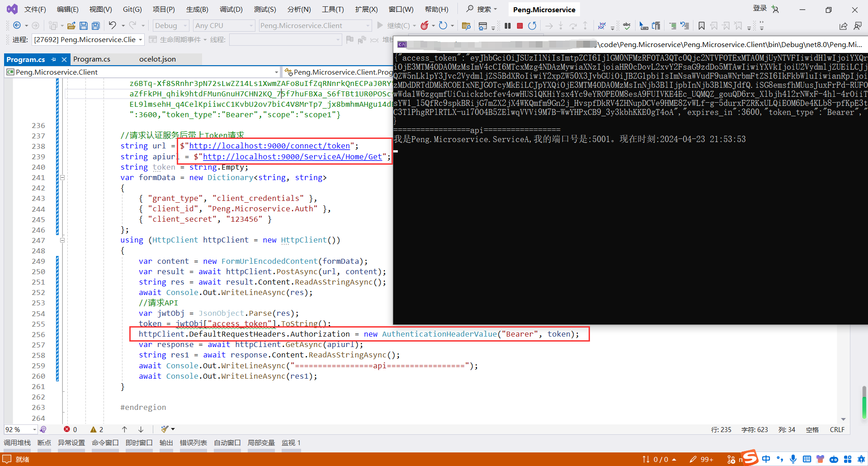Viewport: 868px width, 466px height.
Task: Click the Undo arrow icon
Action: click(x=113, y=25)
